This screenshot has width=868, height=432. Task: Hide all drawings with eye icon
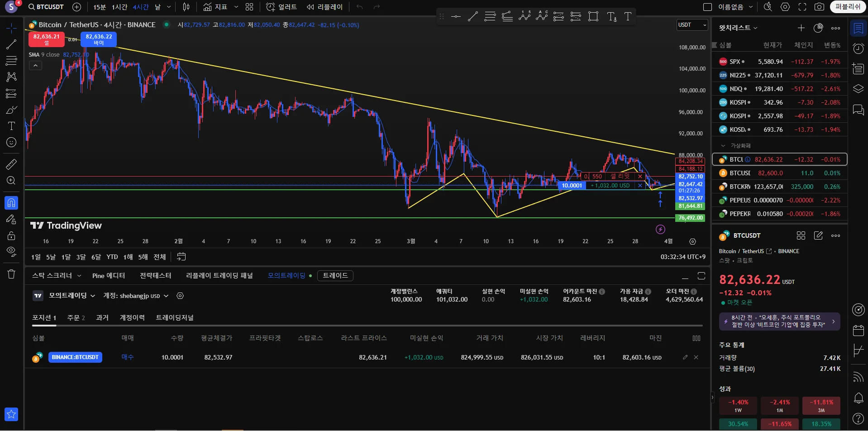[x=11, y=251]
